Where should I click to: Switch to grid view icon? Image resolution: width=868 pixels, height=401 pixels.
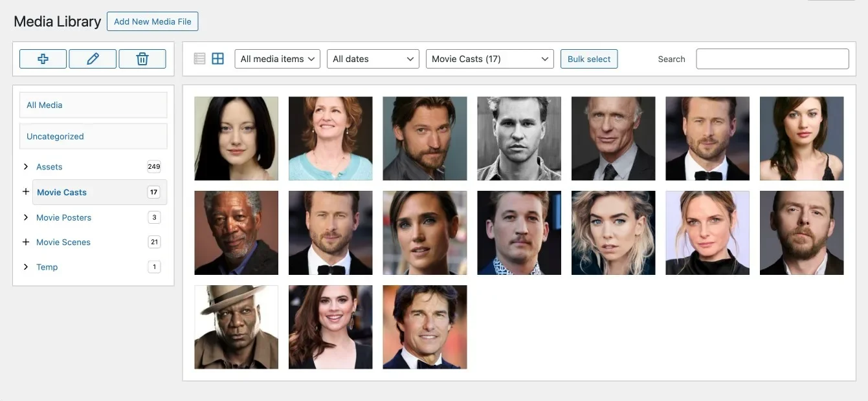coord(218,59)
